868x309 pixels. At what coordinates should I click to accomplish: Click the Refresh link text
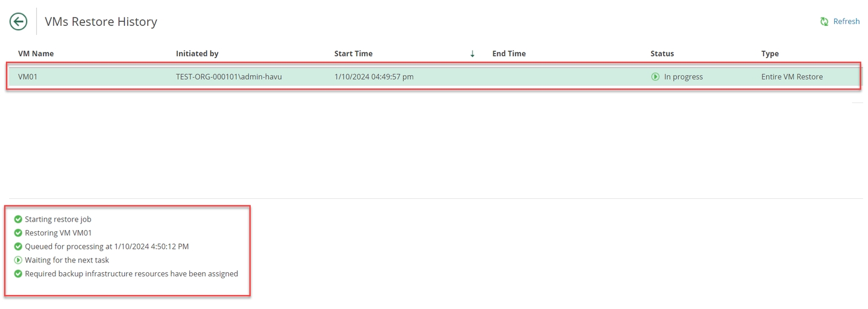click(846, 22)
